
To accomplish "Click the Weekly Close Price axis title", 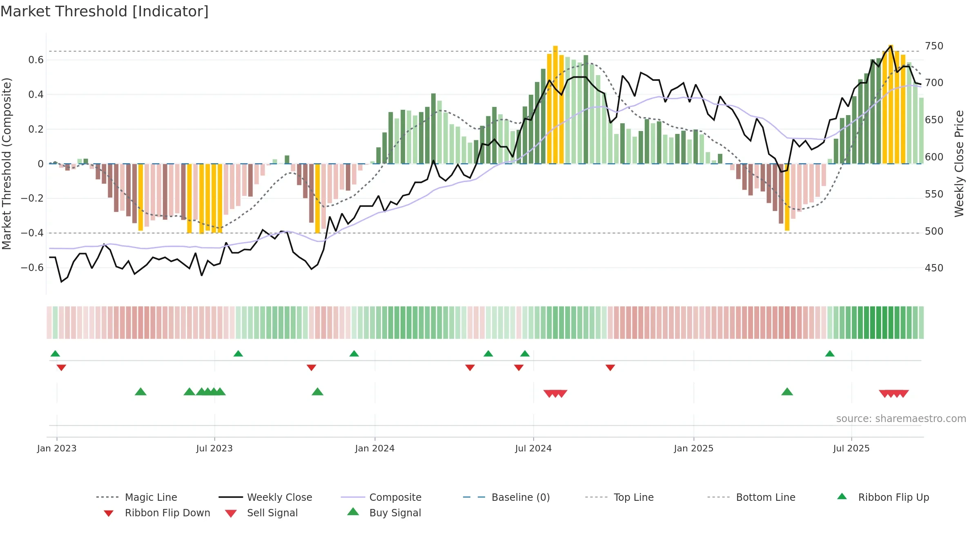I will [x=959, y=164].
